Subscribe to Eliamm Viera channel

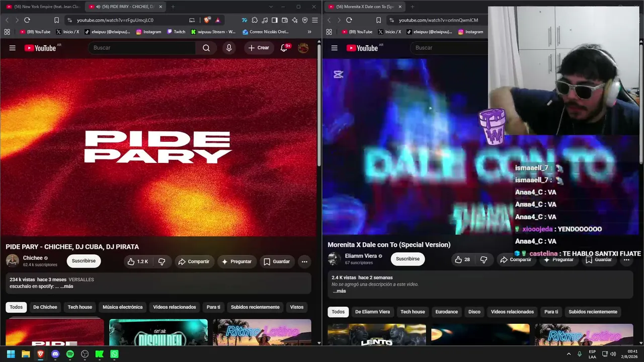click(x=408, y=259)
